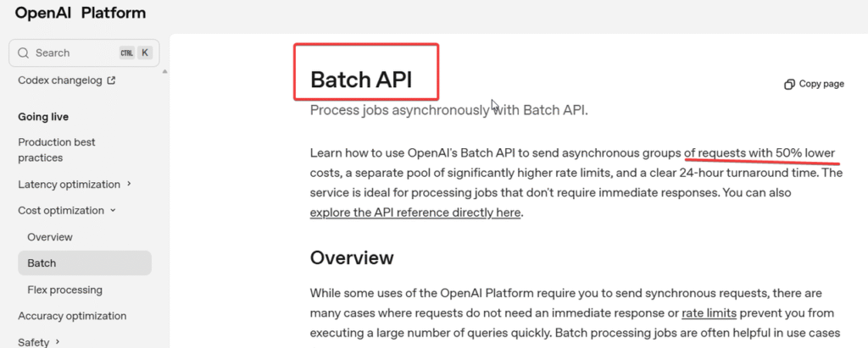Expand the Latency optimization section chevron

[129, 184]
